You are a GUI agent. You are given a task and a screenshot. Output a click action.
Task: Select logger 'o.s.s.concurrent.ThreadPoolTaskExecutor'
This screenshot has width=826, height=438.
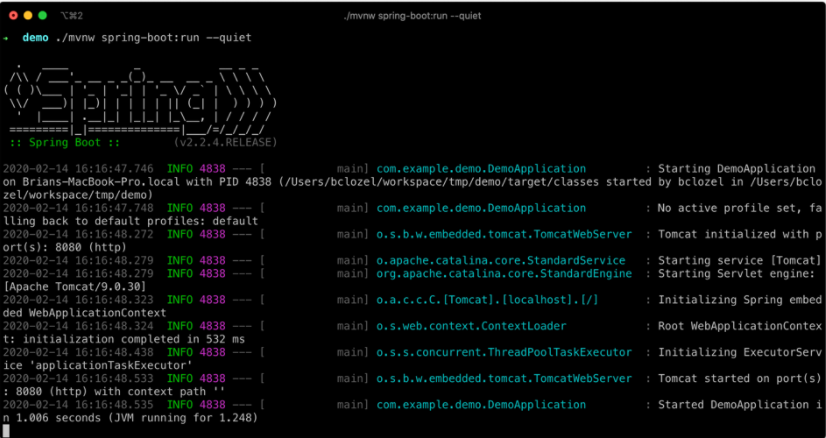click(504, 352)
